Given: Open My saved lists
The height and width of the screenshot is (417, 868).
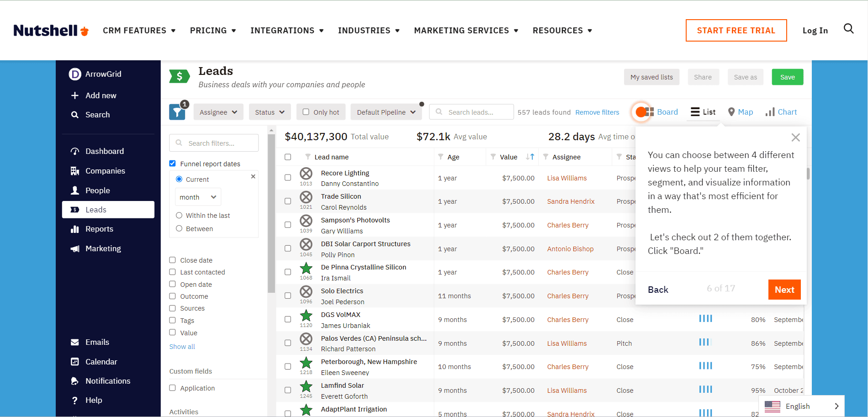Looking at the screenshot, I should [651, 77].
